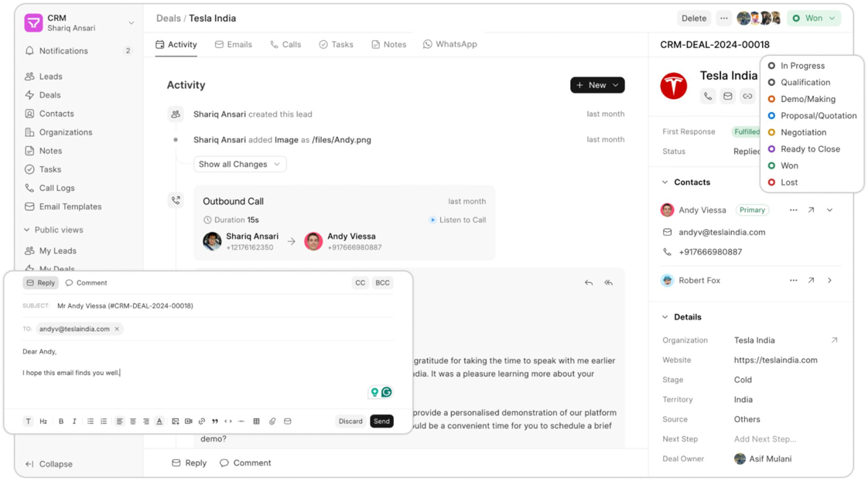Click the attachment paperclip icon
The image size is (868, 481).
point(272,421)
